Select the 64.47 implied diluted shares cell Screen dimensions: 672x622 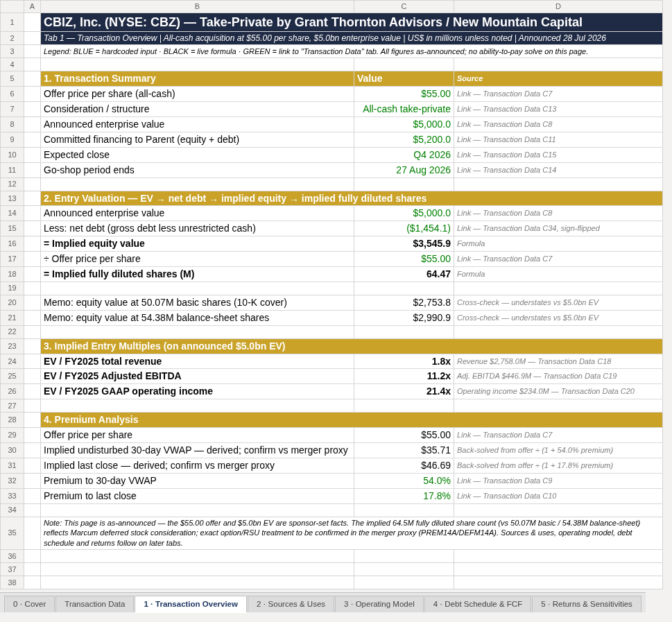tap(404, 274)
